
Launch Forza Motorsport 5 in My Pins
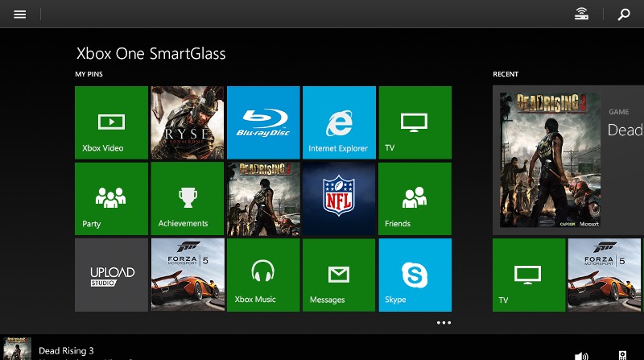pos(188,275)
